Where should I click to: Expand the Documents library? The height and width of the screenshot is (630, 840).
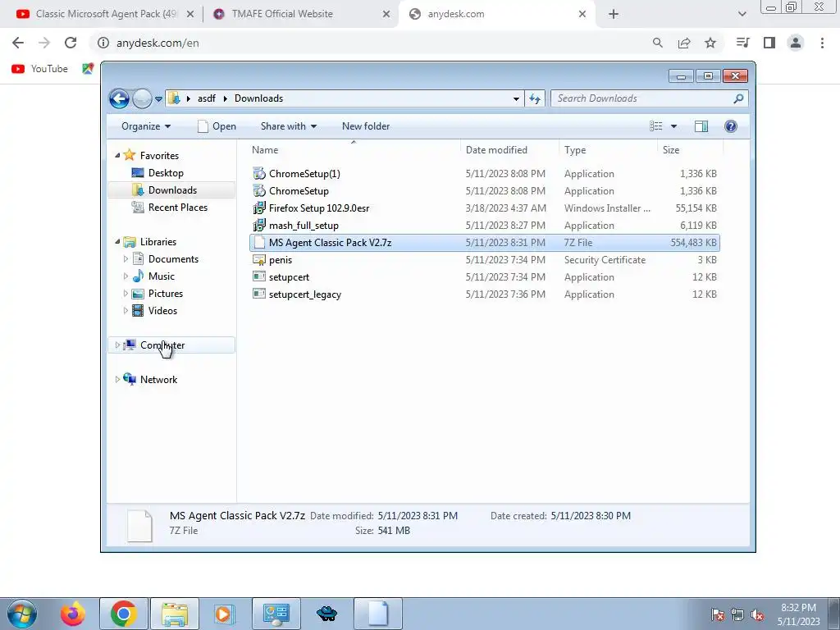(126, 258)
